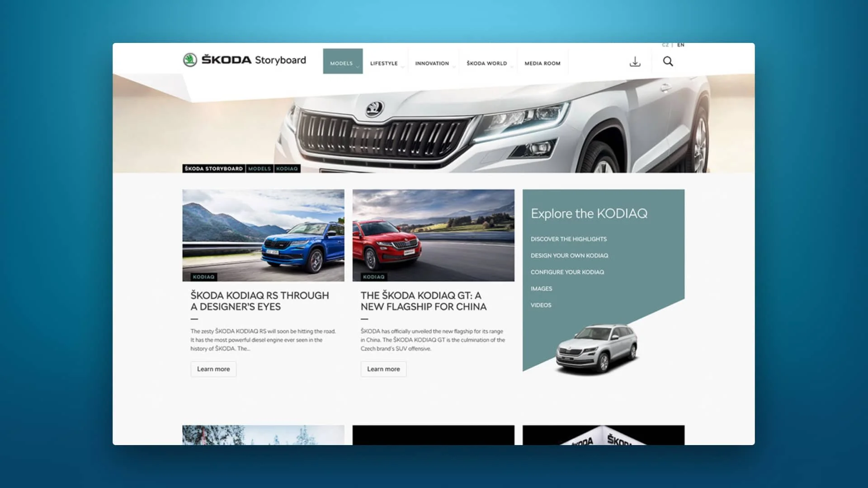The image size is (868, 488).
Task: Click the KODIAQ RS article summary text
Action: [x=263, y=340]
